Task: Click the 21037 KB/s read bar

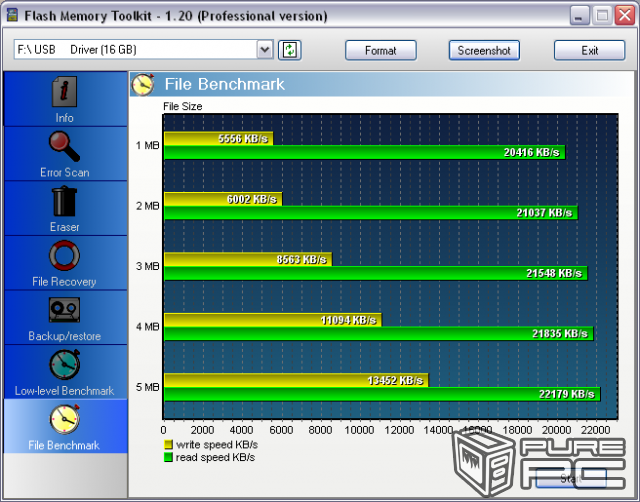Action: (371, 213)
